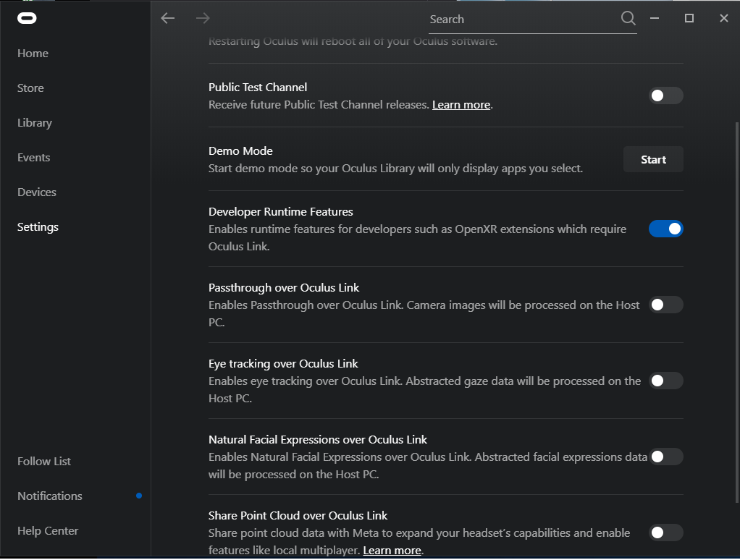The height and width of the screenshot is (560, 740).
Task: Minimize the Oculus window
Action: click(654, 18)
